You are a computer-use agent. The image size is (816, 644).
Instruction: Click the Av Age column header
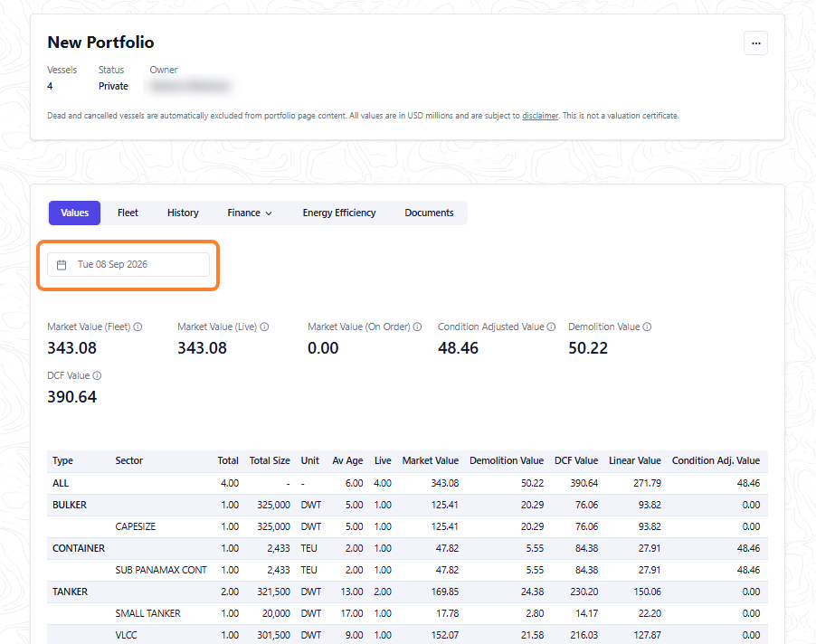(x=347, y=461)
